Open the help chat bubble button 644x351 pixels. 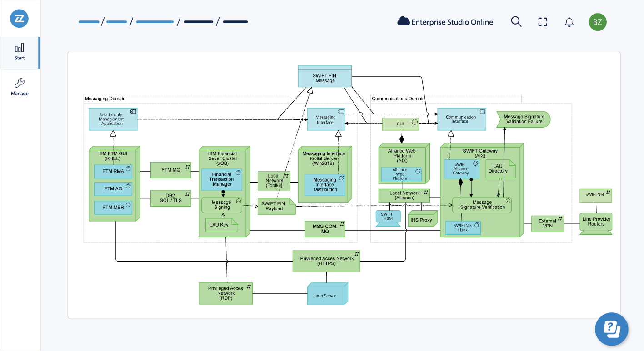612,329
